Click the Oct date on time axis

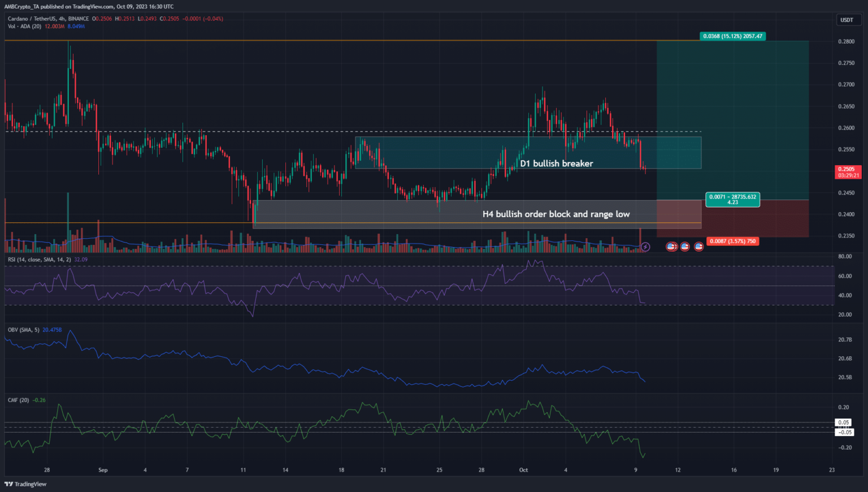(x=523, y=470)
